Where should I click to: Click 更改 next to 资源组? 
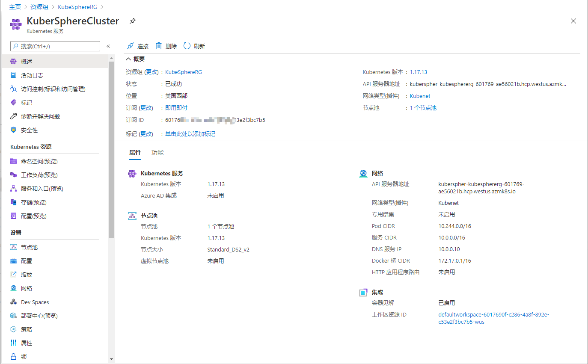[152, 72]
